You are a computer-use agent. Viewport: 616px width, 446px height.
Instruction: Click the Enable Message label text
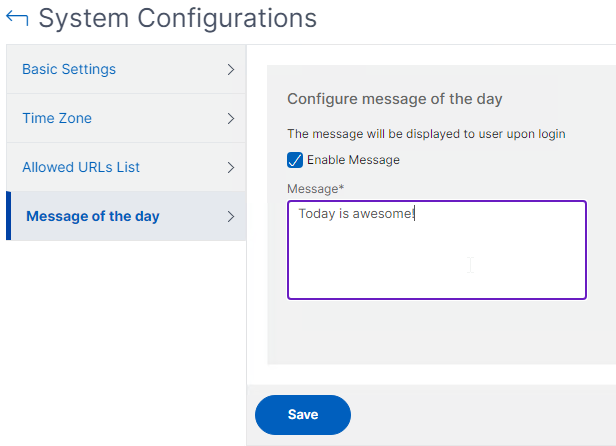(353, 160)
